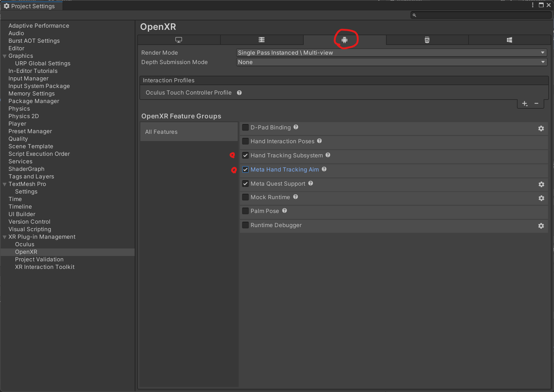This screenshot has width=554, height=392.
Task: Open the Depth Submission Mode dropdown
Action: pos(391,62)
